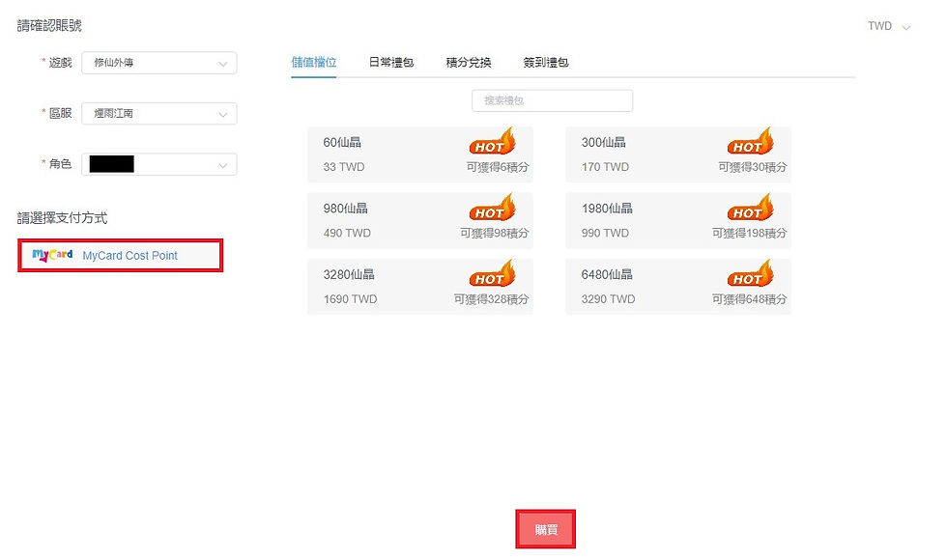Switch to the 日常禮包 tab
This screenshot has height=560, width=947.
[x=390, y=62]
